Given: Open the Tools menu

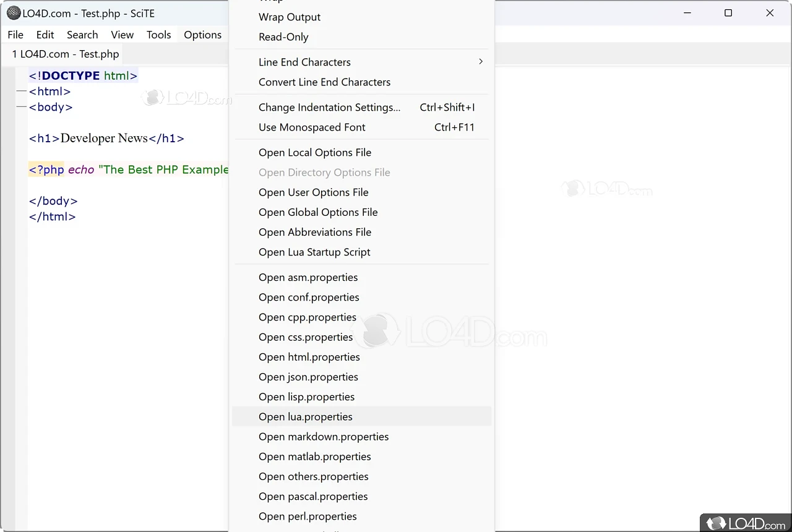Looking at the screenshot, I should (158, 35).
